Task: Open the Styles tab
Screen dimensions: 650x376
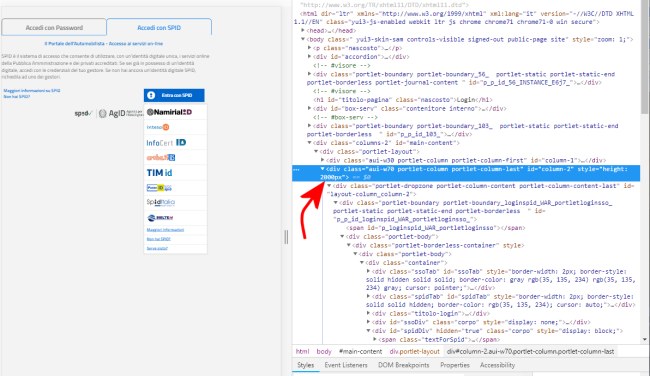Action: coord(306,365)
